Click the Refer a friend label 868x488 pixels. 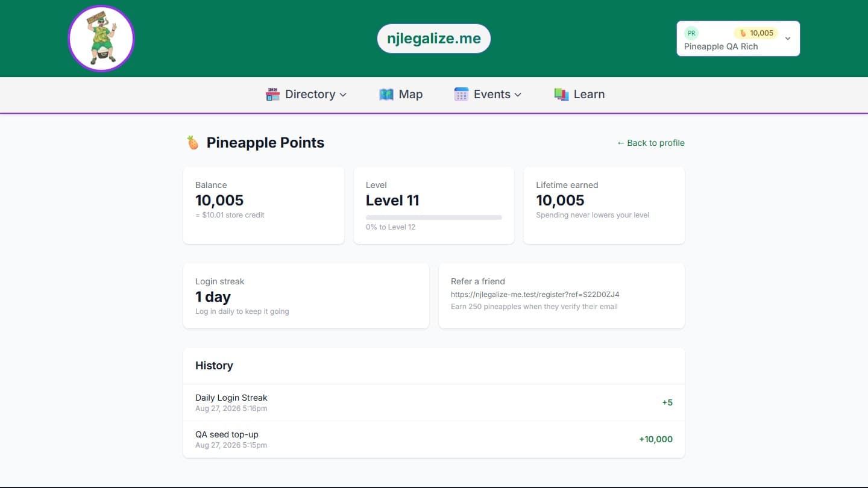click(x=478, y=281)
